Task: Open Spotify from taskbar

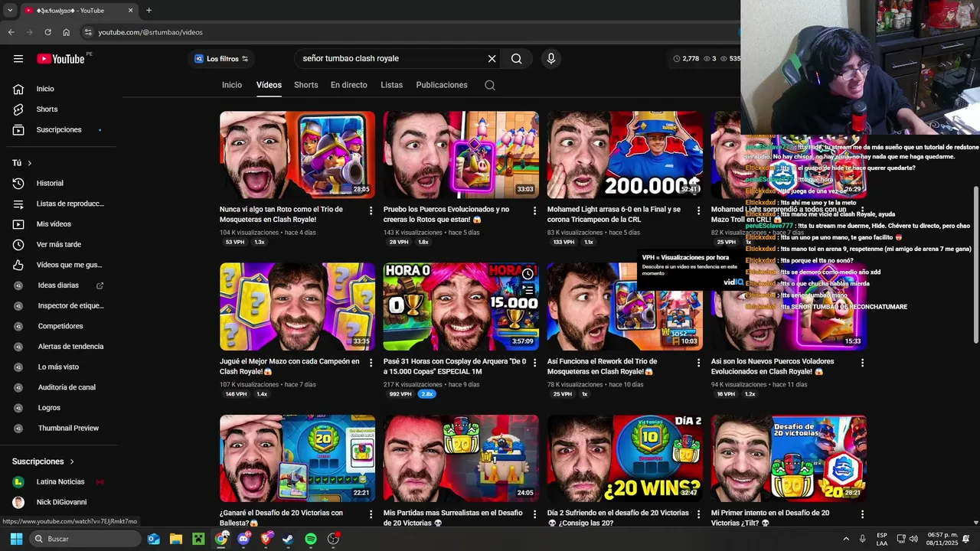Action: (310, 539)
